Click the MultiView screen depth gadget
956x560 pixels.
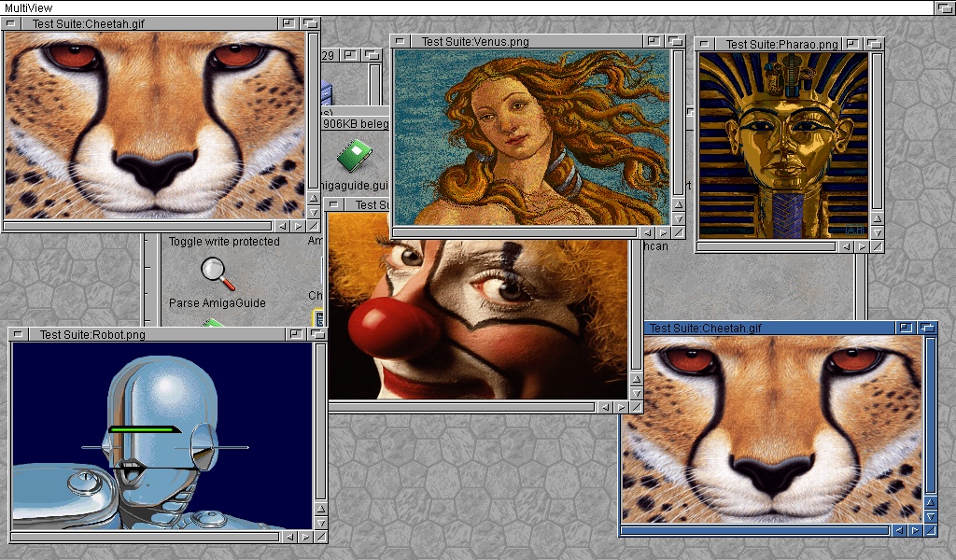coord(945,7)
